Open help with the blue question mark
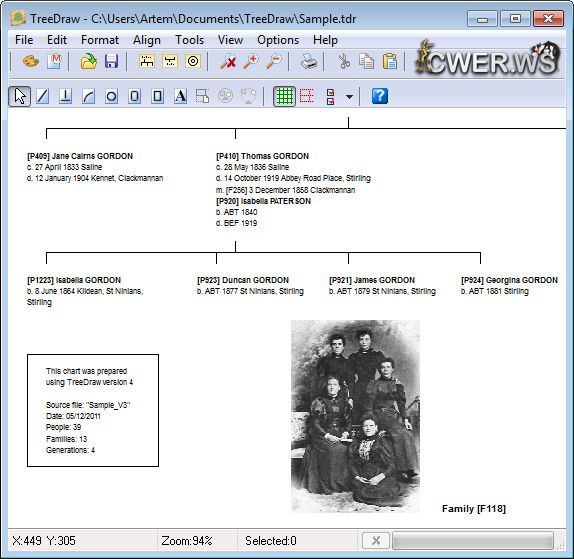 (380, 96)
